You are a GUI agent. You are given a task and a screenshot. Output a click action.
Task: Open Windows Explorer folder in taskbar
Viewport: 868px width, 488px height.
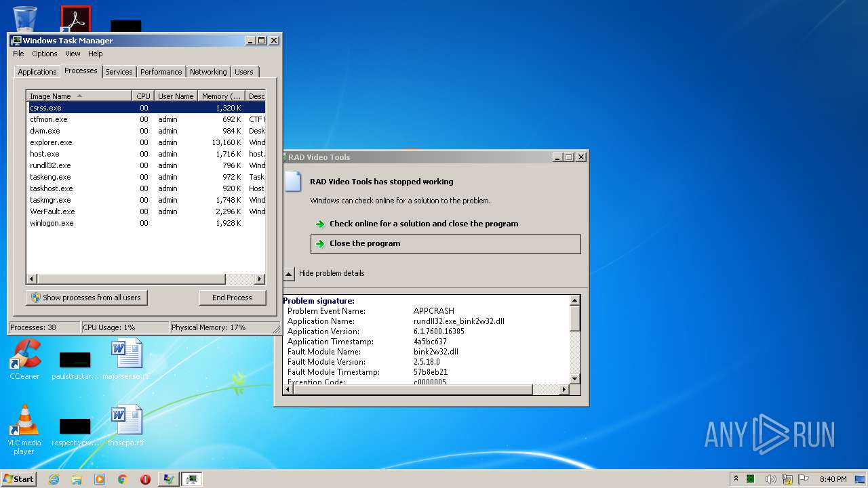[x=77, y=479]
